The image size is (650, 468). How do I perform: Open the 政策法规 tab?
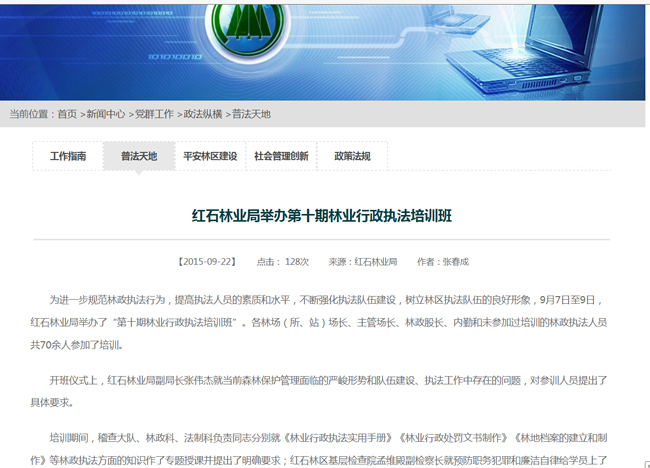(x=352, y=156)
